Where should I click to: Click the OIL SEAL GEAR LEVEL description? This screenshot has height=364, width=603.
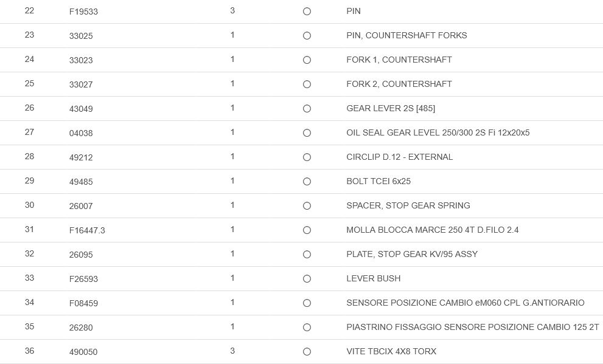[437, 132]
